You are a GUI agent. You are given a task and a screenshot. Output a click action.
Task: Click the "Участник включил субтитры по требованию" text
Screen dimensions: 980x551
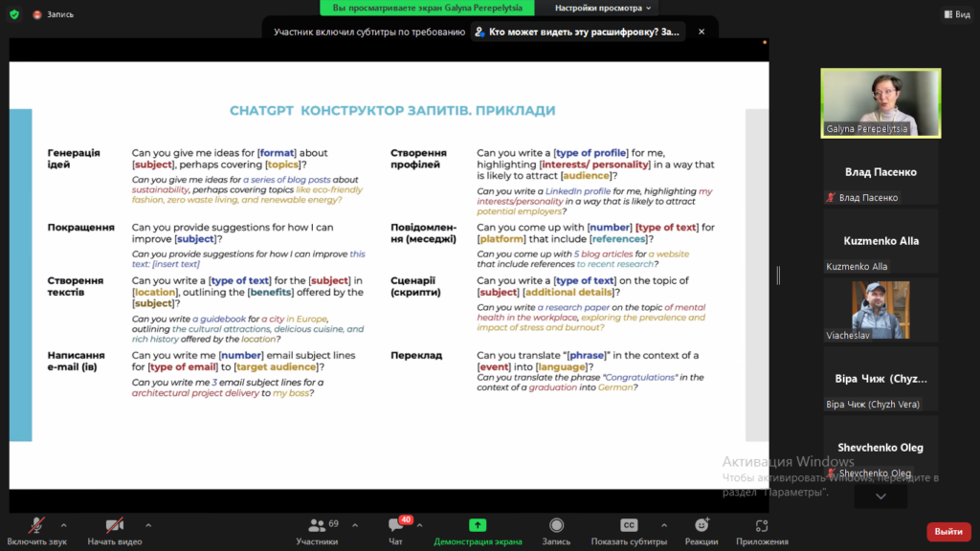[x=369, y=32]
